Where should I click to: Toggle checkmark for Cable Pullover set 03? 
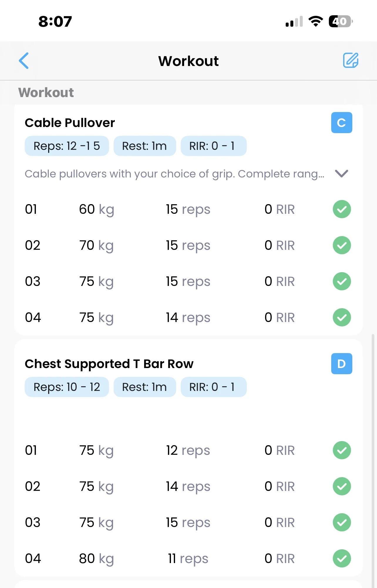[x=341, y=281]
